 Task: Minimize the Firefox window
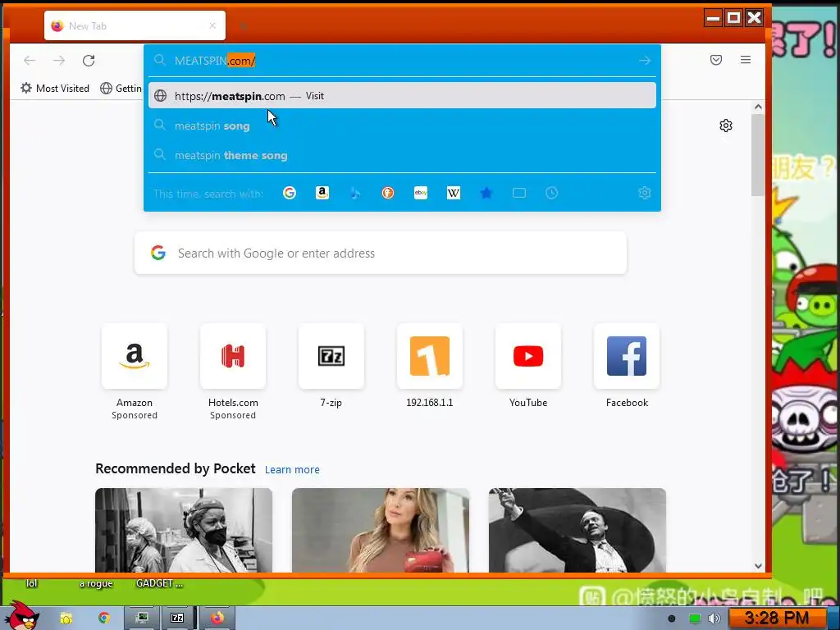click(x=713, y=18)
